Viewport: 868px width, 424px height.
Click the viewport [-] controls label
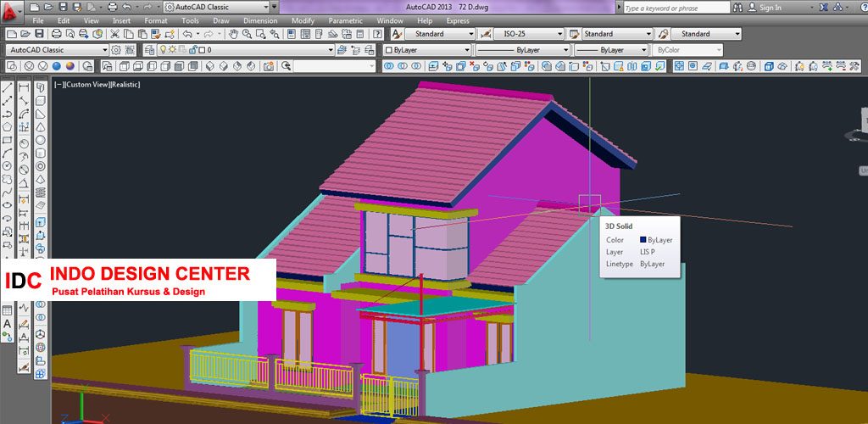click(x=58, y=85)
